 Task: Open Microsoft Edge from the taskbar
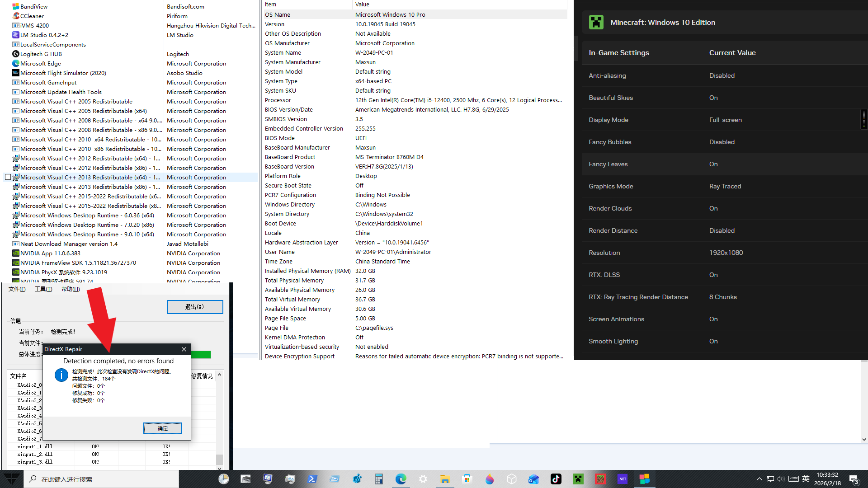[401, 479]
